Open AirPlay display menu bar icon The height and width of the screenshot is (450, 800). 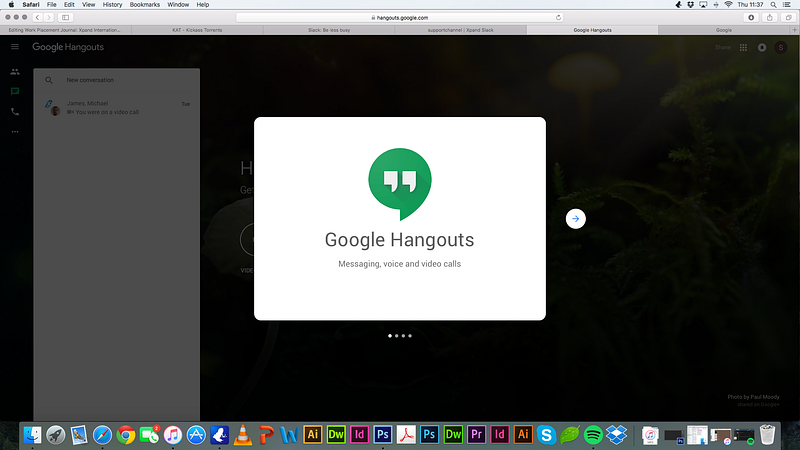703,5
